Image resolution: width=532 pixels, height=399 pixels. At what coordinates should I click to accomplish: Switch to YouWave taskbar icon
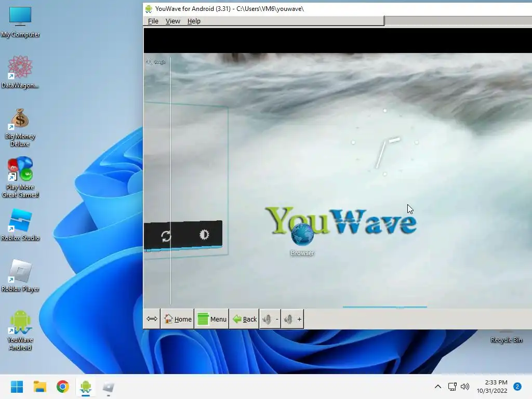point(86,387)
